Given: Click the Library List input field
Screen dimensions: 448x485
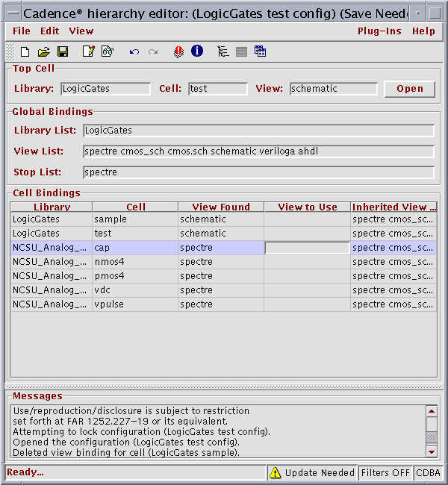Looking at the screenshot, I should [x=258, y=131].
